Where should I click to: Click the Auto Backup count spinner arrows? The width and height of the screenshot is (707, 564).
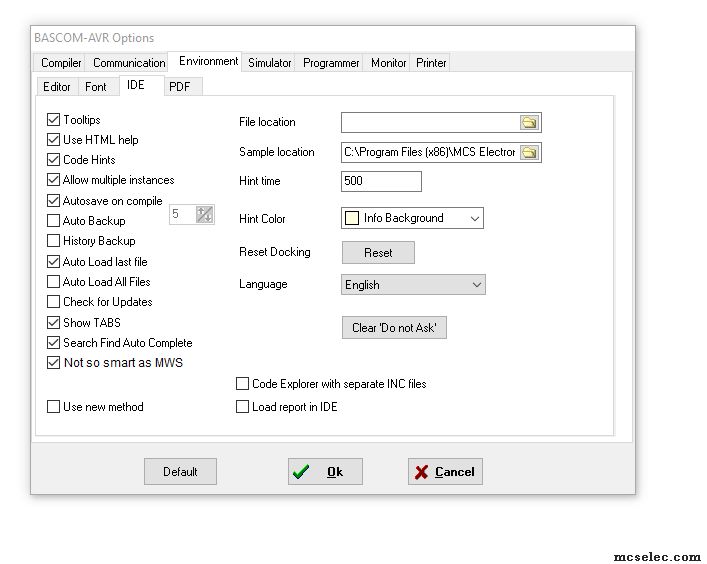coord(204,214)
